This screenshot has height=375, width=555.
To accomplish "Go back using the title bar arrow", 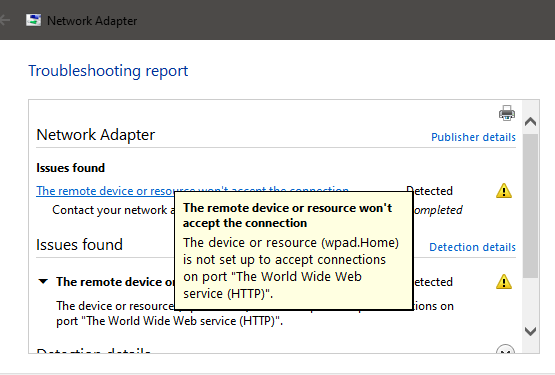I will point(5,21).
